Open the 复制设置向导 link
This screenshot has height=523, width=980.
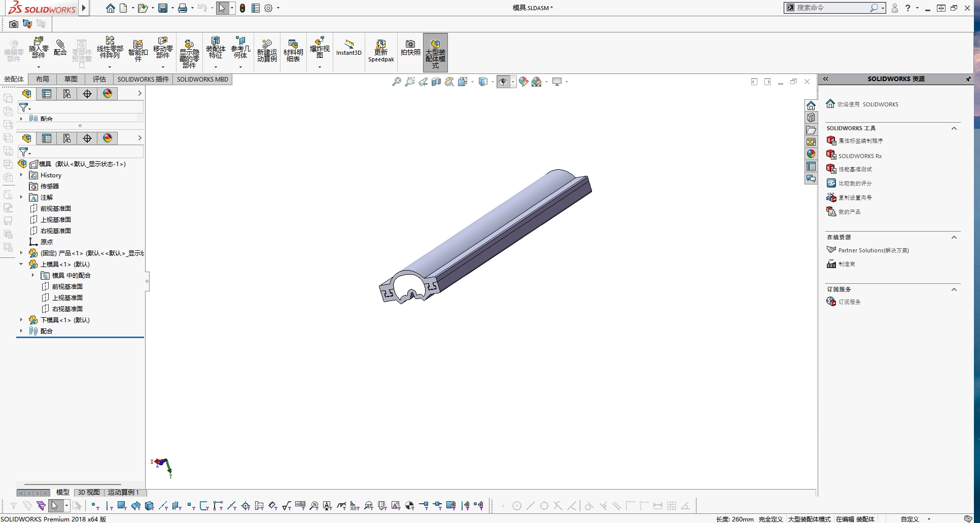coord(855,198)
